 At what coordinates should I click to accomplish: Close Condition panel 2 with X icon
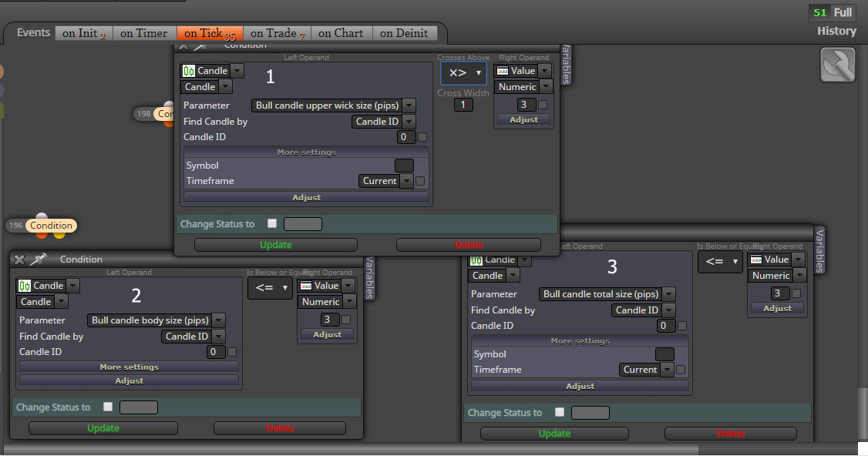pos(19,260)
